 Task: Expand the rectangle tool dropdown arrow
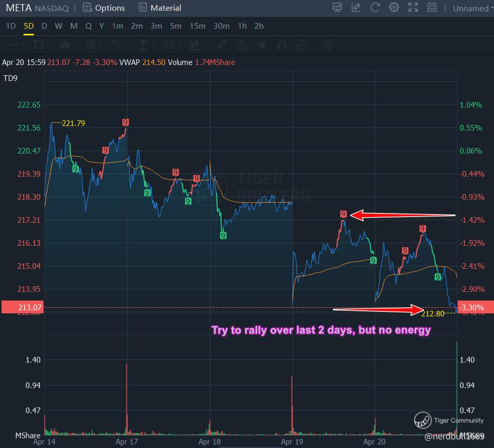pos(49,45)
